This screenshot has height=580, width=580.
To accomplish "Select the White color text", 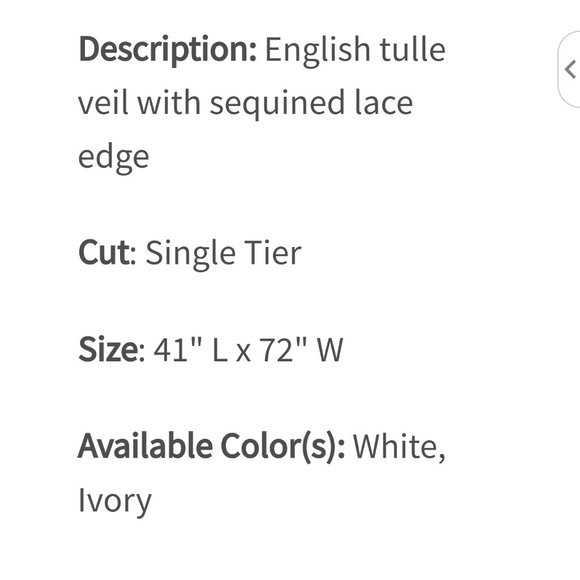I will point(399,447).
